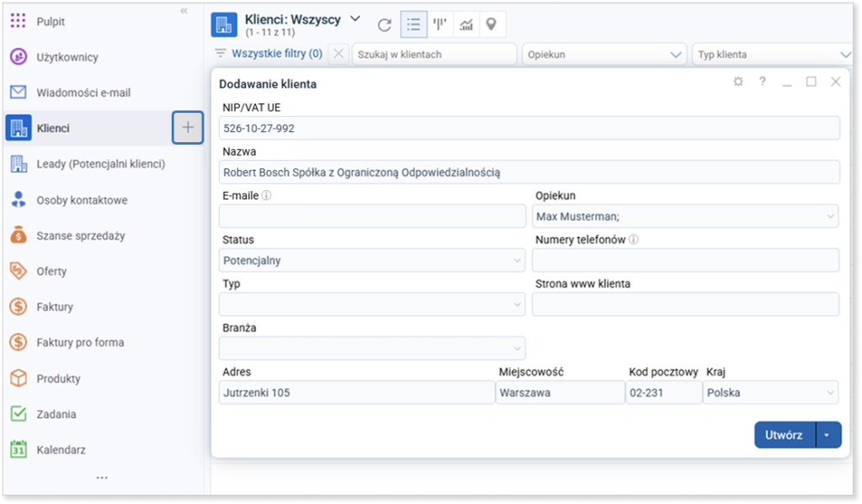
Task: Open Faktury pro forma icon
Action: click(x=19, y=342)
